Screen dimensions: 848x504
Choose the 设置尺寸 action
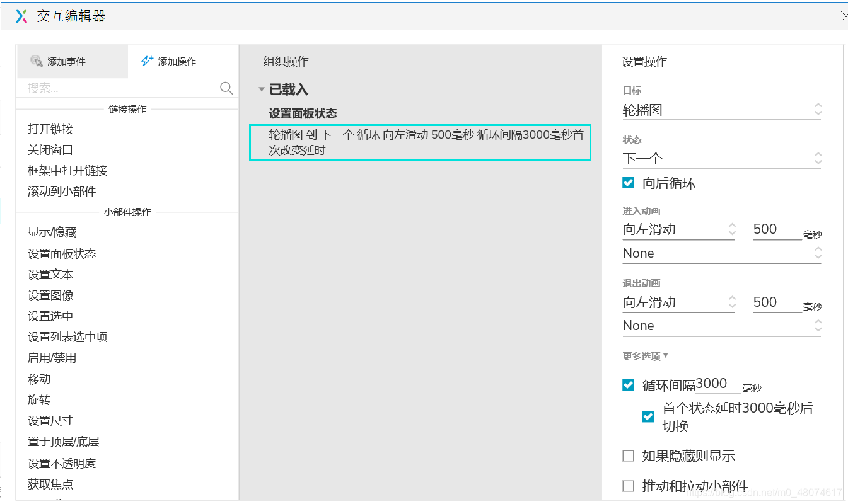coord(50,421)
